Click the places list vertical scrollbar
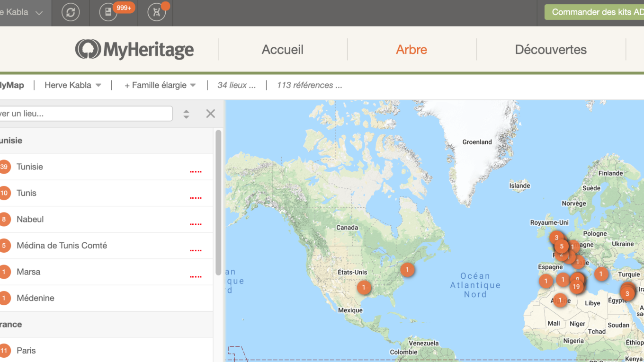 point(218,203)
